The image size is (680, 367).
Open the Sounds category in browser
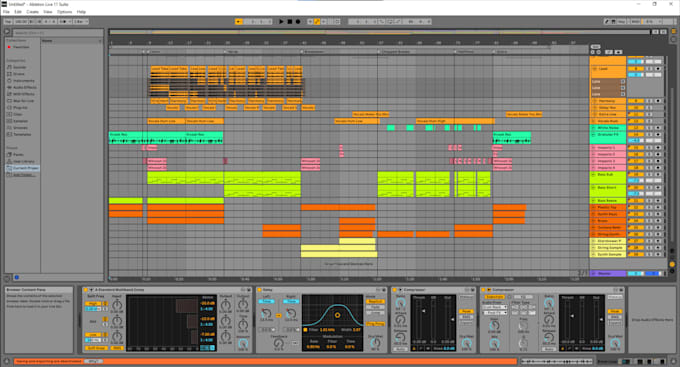(19, 67)
